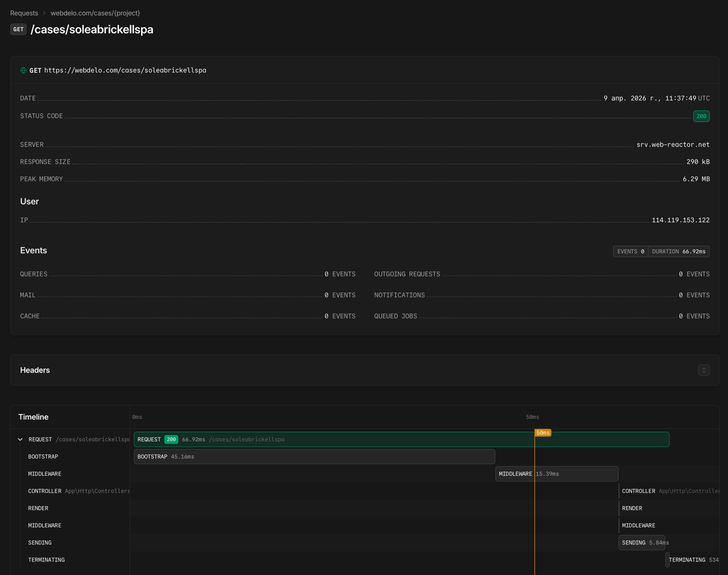
Task: Select the webdelo.com/cases/{project} breadcrumb
Action: [96, 13]
